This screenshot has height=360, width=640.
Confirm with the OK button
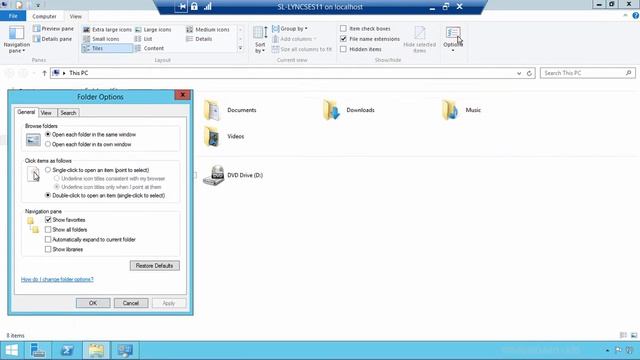pos(93,303)
